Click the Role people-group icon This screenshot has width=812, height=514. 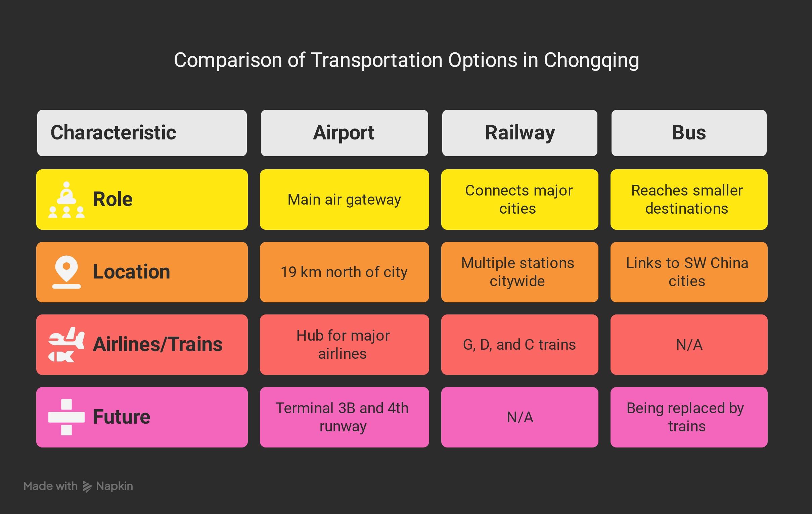(66, 200)
